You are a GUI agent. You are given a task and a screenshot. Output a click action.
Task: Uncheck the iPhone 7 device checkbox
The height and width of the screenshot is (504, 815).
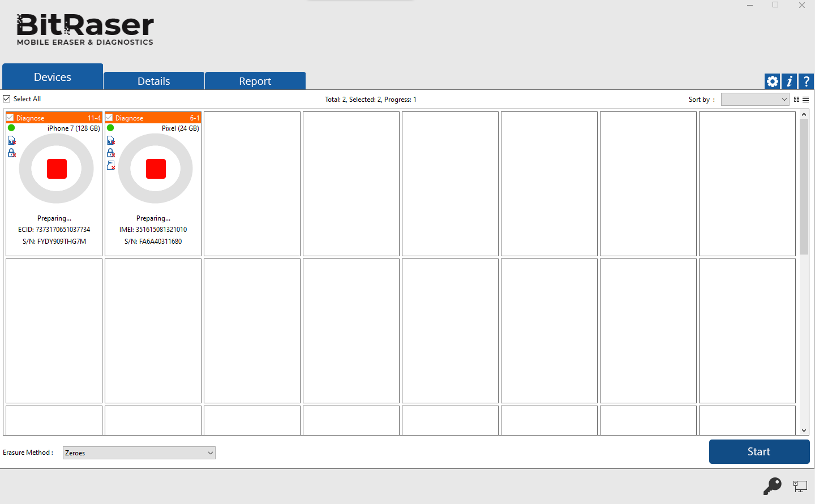10,118
